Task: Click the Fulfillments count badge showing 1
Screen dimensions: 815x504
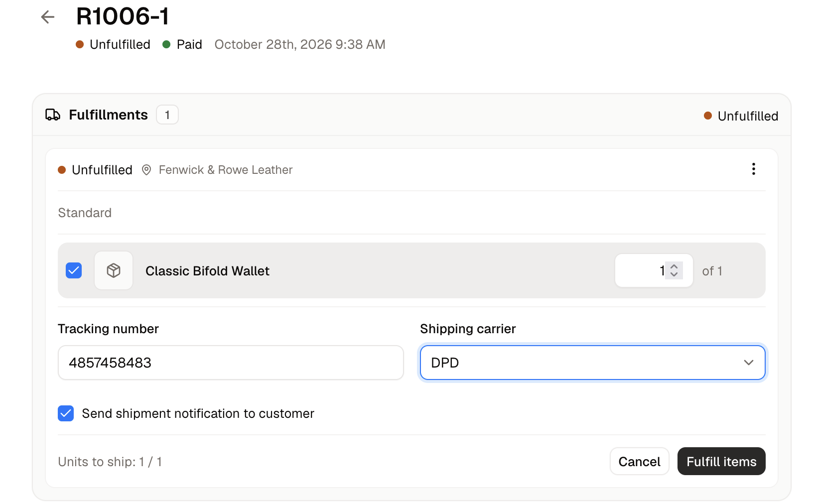Action: click(167, 115)
